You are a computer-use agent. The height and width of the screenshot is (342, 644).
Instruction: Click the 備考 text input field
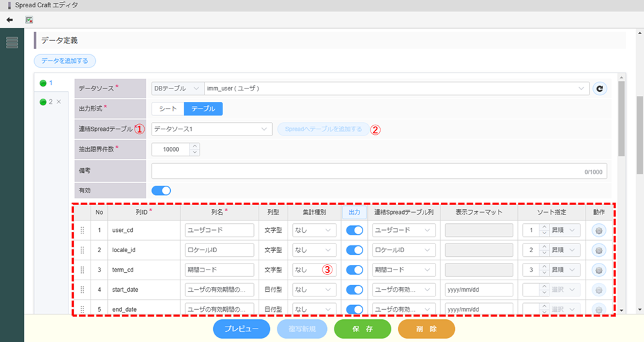pos(379,170)
